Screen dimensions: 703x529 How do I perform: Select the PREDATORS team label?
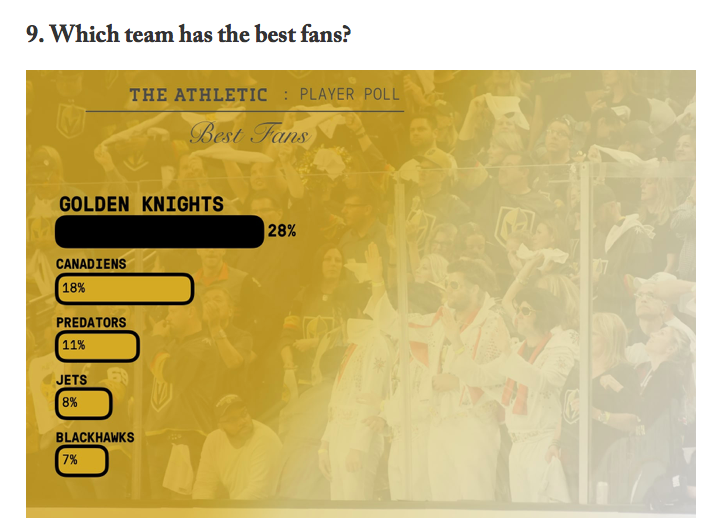(91, 322)
